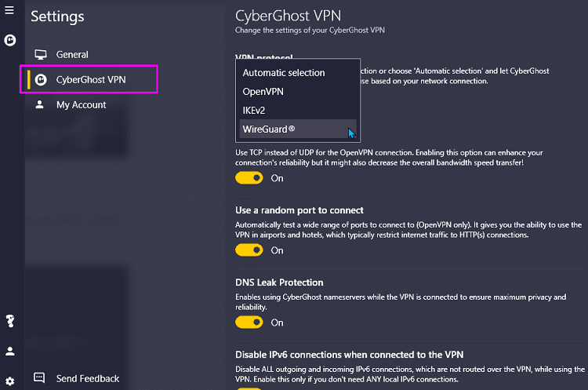Viewport: 588px width, 390px height.
Task: Toggle DNS Leak Protection switch
Action: 249,322
